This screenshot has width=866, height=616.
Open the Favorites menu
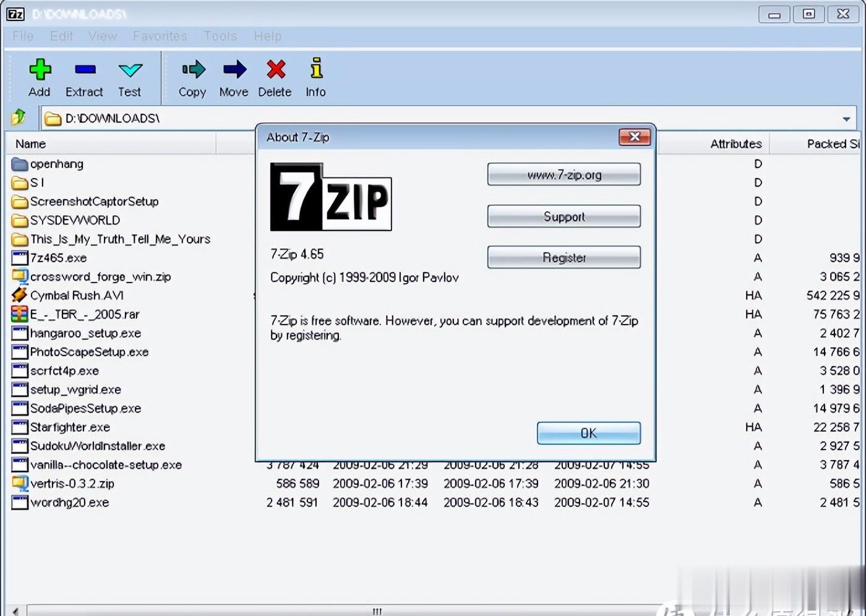[x=160, y=36]
